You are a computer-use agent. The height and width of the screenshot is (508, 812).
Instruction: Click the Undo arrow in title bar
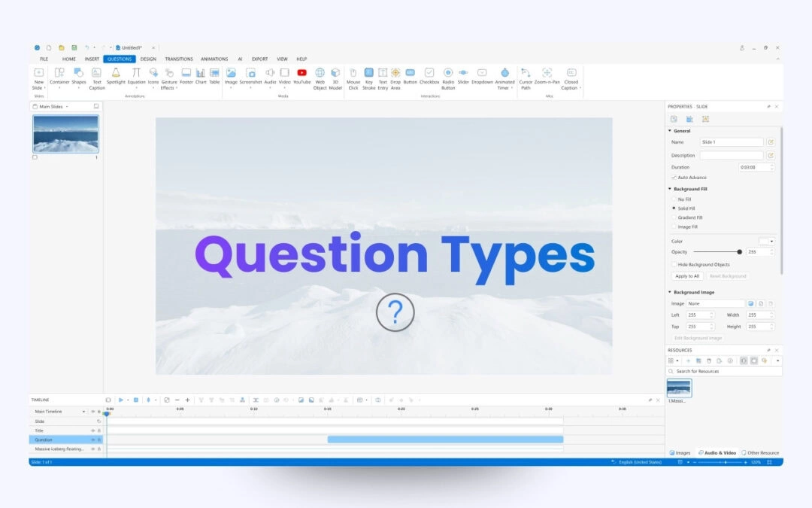point(87,47)
